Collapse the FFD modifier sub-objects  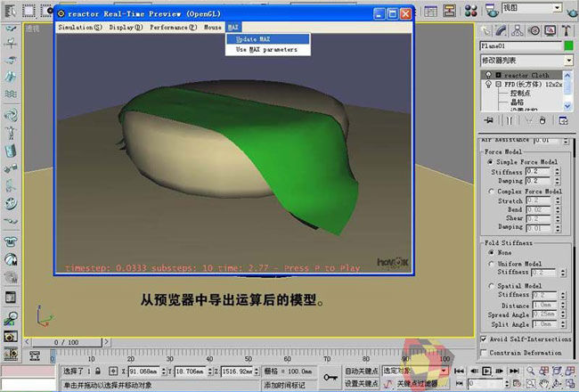pos(498,85)
